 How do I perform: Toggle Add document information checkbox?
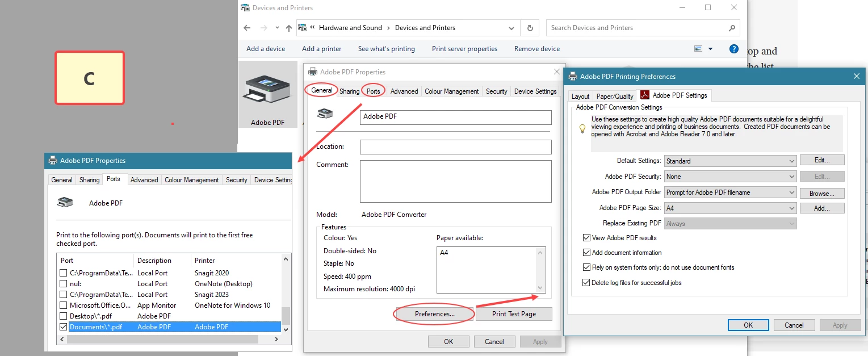point(587,253)
